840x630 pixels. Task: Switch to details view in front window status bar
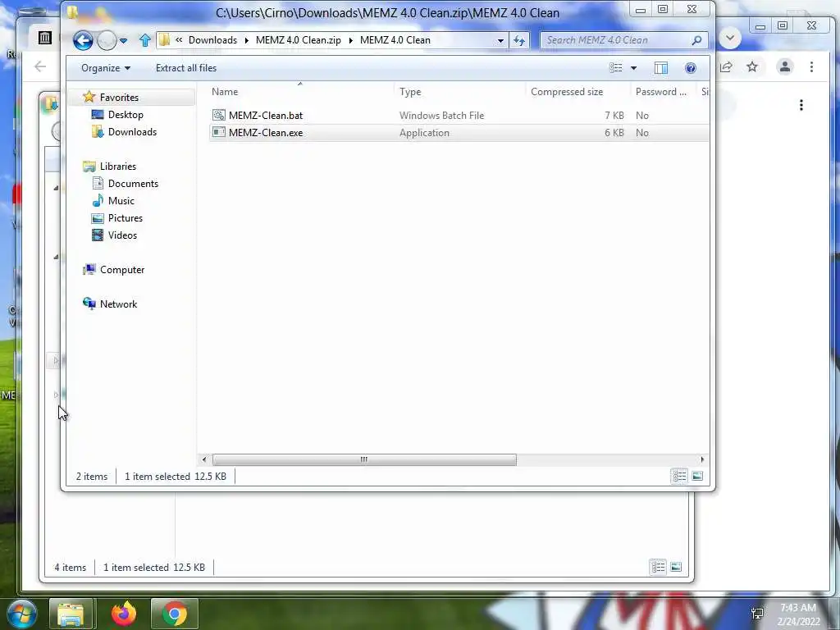pos(679,477)
